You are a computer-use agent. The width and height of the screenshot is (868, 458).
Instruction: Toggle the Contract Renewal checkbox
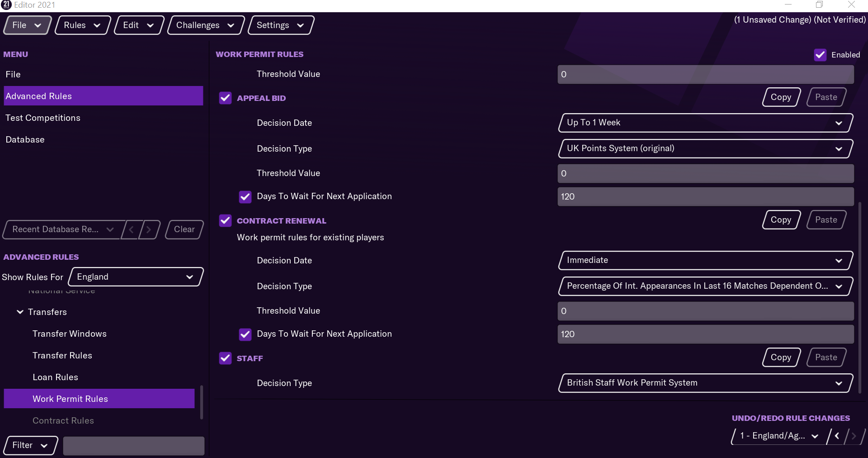point(225,221)
